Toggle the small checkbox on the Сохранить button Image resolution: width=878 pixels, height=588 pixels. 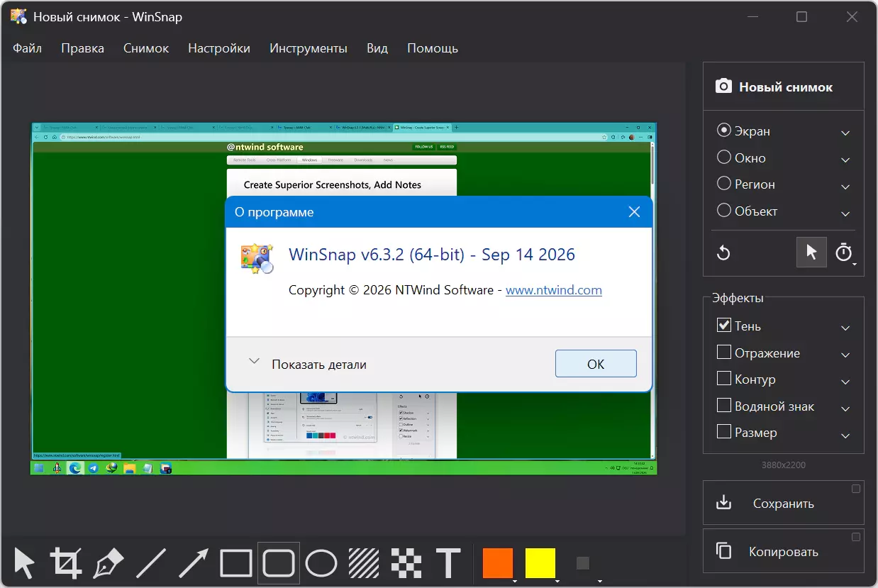tap(856, 489)
